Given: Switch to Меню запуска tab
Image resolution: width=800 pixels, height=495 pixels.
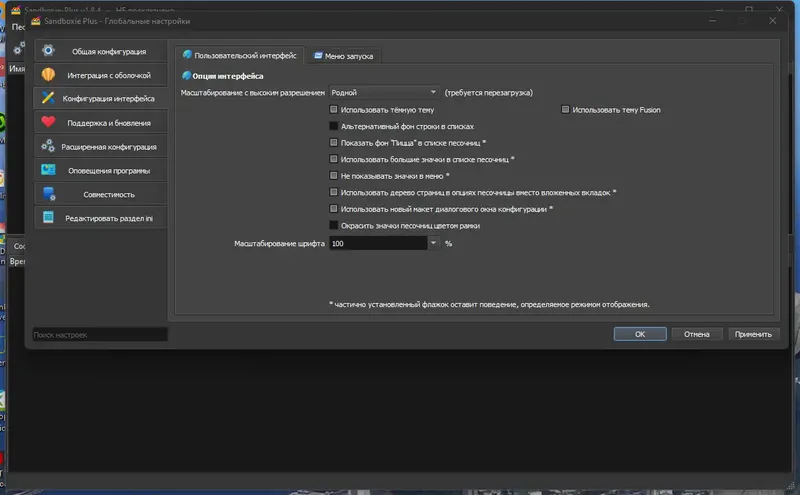Looking at the screenshot, I should pos(343,56).
